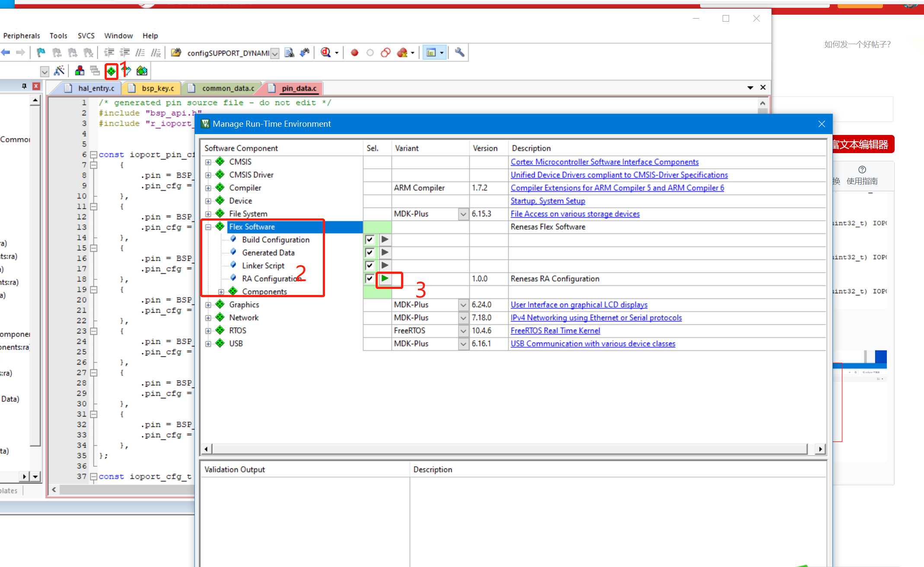The image size is (924, 567).
Task: Click Incremental Find binoculars icon
Action: (x=305, y=53)
